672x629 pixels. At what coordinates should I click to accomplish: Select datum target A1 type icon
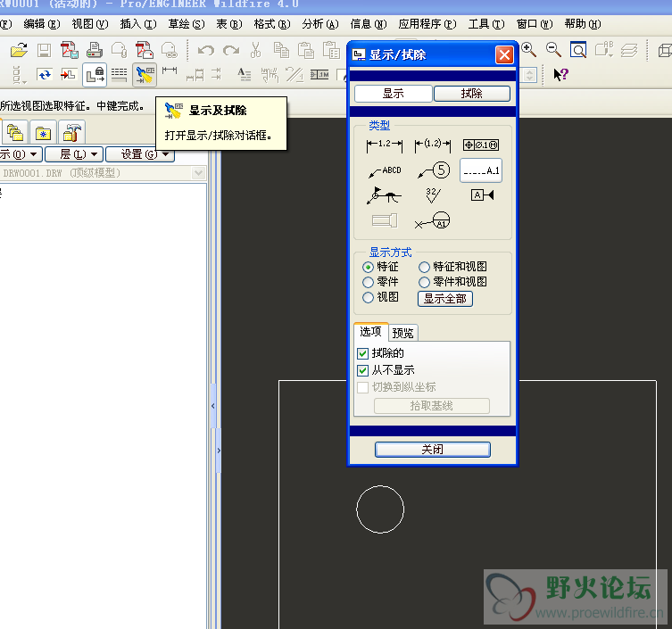(433, 221)
